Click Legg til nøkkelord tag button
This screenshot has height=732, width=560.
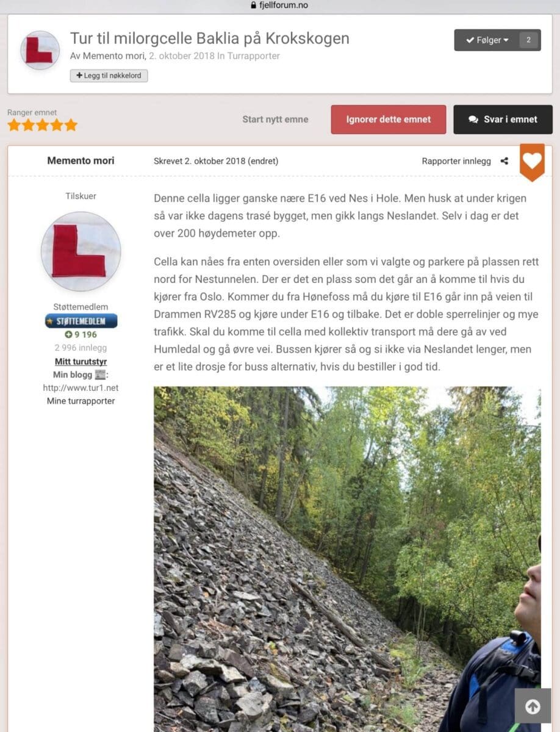pos(109,76)
